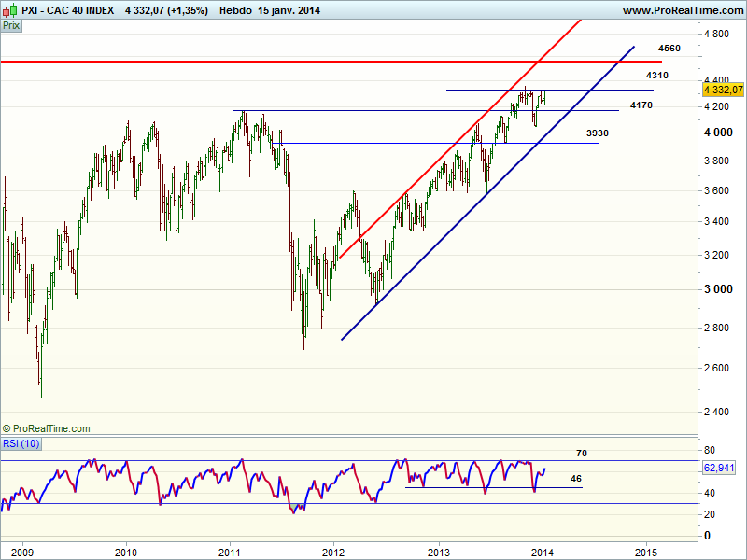The height and width of the screenshot is (560, 747).
Task: Click the RSI 46 level label
Action: click(576, 478)
